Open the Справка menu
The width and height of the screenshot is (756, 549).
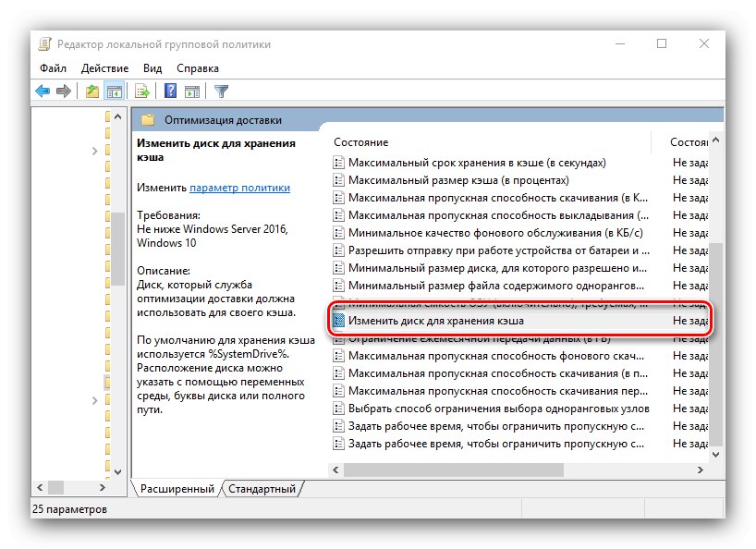click(x=198, y=68)
